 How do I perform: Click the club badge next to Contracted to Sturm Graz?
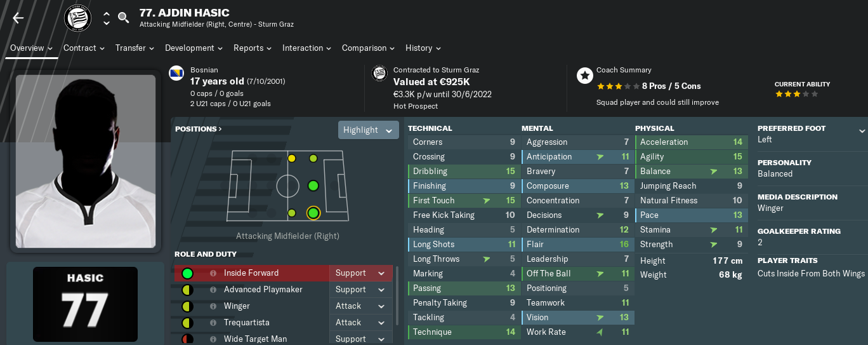click(379, 74)
